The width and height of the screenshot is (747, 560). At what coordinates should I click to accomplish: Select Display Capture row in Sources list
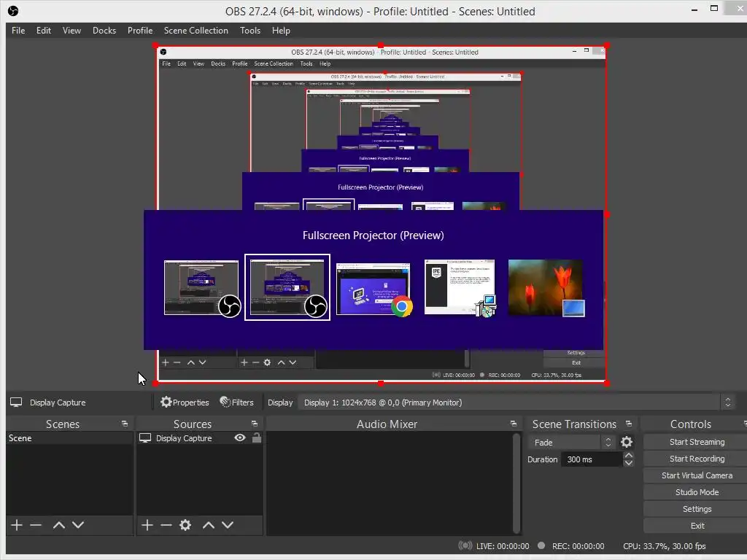(200, 438)
